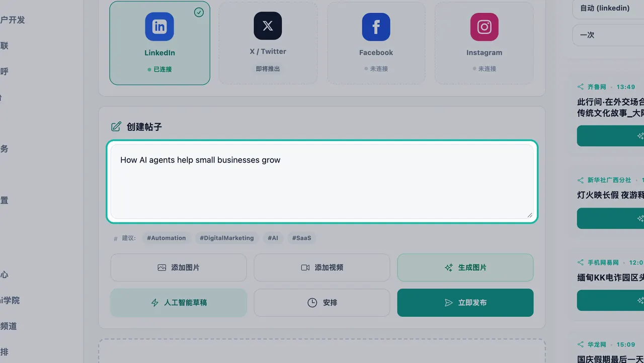
Task: Open the 一次 frequency dropdown
Action: [608, 35]
